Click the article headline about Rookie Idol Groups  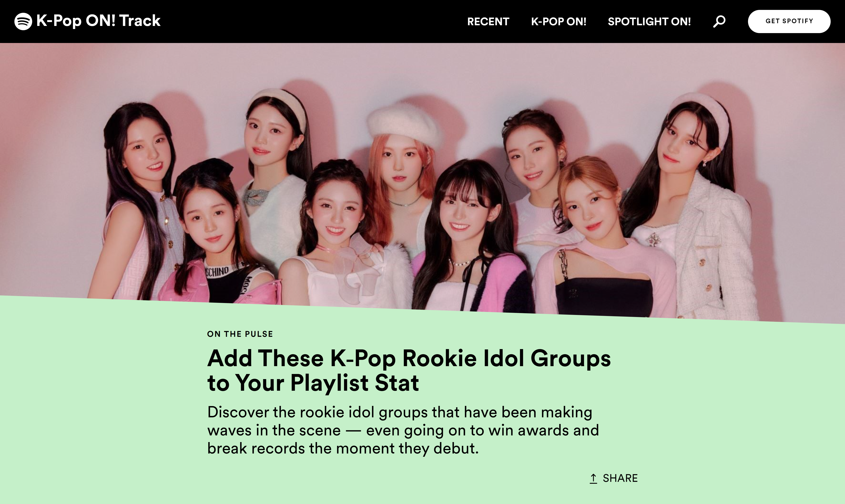(409, 370)
